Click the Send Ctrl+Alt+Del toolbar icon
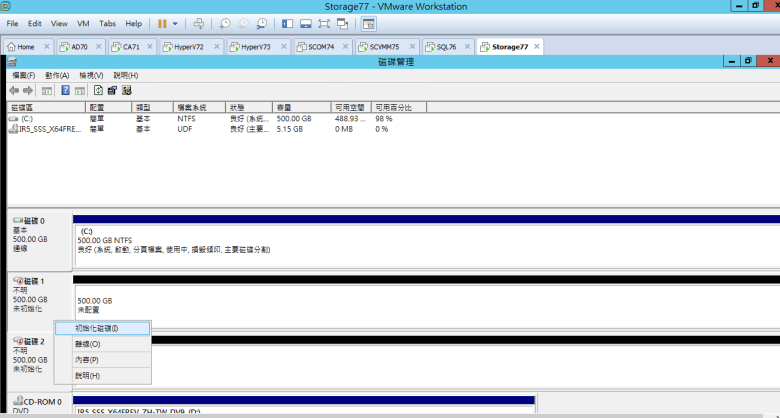780x418 pixels. [199, 23]
